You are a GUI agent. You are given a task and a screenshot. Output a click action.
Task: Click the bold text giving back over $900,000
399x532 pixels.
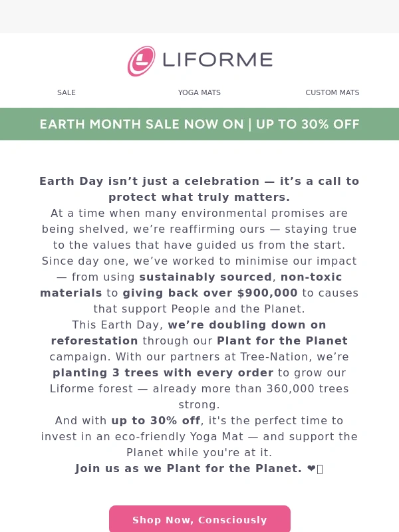click(210, 293)
